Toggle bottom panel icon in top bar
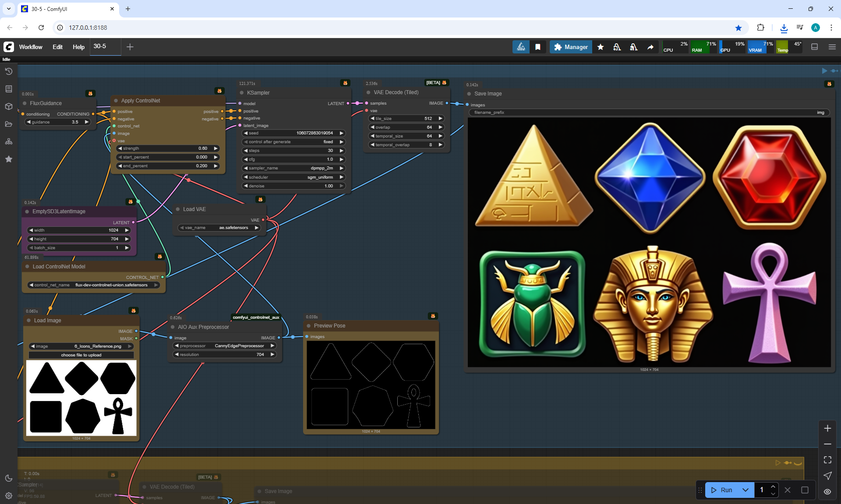This screenshot has height=504, width=841. tap(815, 47)
